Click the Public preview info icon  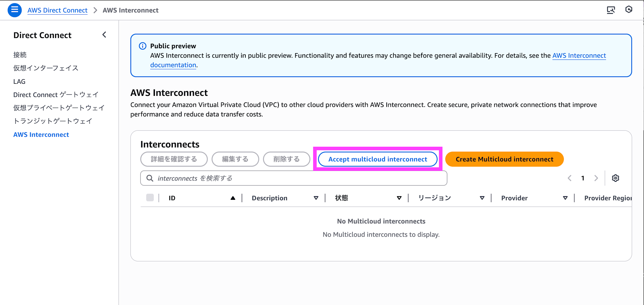click(142, 46)
